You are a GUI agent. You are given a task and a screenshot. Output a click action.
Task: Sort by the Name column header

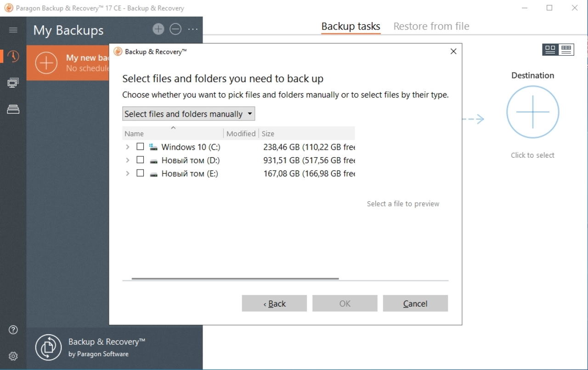click(173, 134)
